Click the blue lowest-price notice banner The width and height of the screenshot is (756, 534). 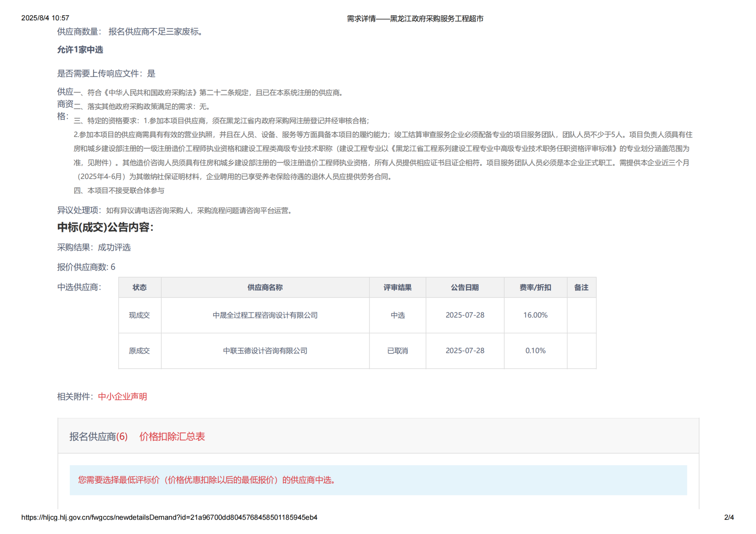(378, 480)
